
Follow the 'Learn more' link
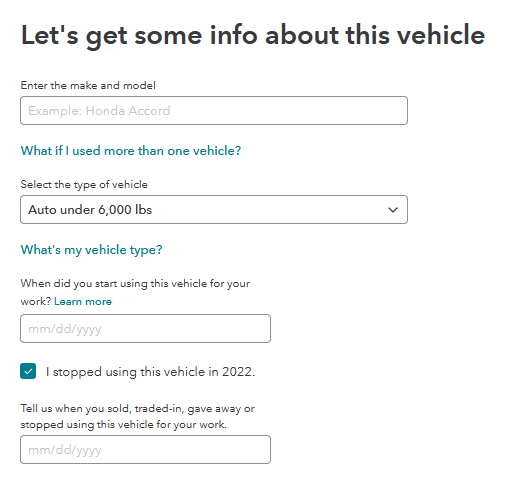click(x=83, y=301)
